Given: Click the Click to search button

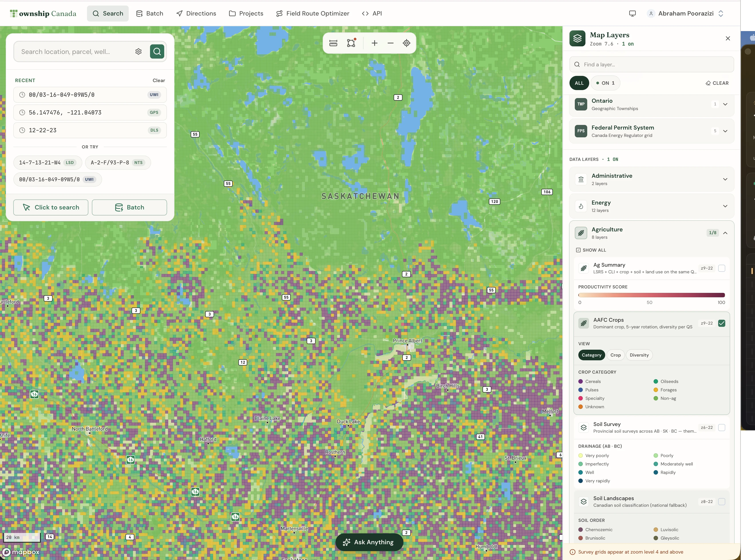Looking at the screenshot, I should pyautogui.click(x=51, y=207).
